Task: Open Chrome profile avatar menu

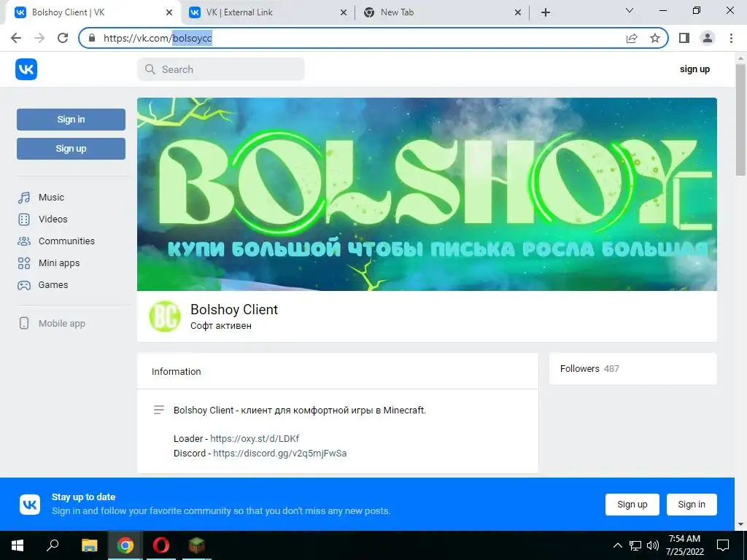Action: coord(708,38)
